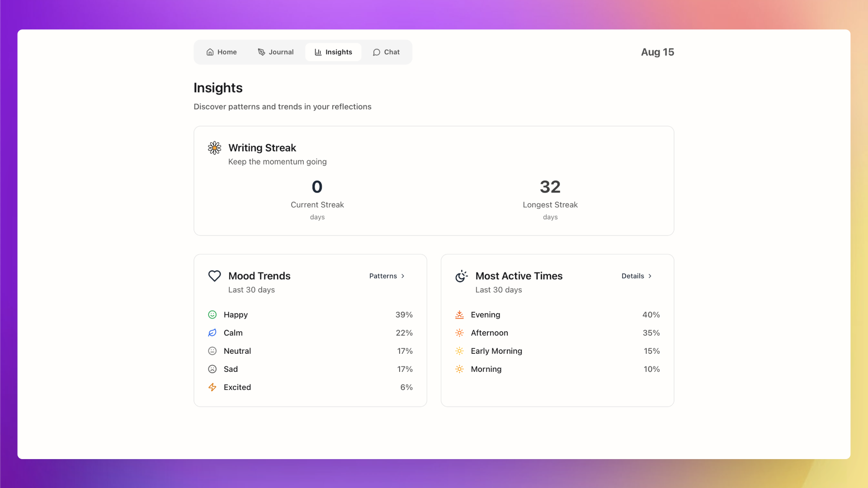Click the Excited mood label
868x488 pixels.
(237, 387)
